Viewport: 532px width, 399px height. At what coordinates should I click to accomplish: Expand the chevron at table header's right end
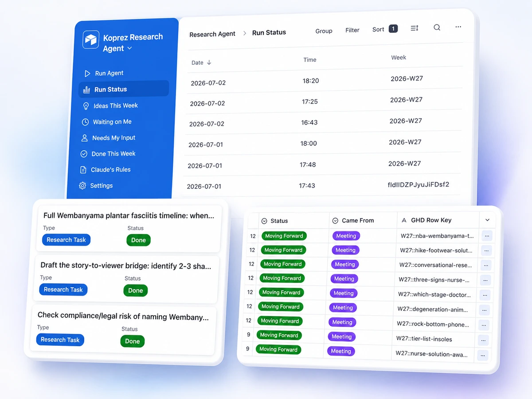click(487, 220)
